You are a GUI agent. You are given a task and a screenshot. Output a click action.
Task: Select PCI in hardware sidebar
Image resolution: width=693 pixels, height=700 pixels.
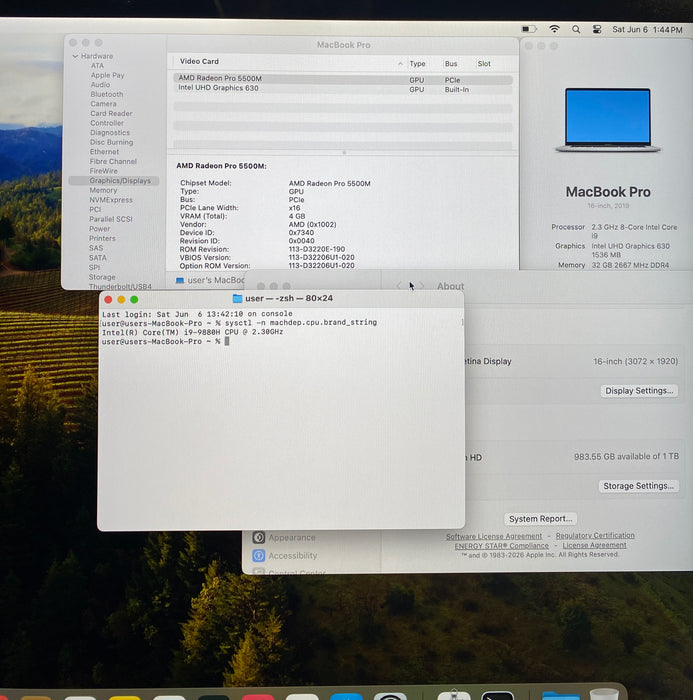[x=95, y=209]
